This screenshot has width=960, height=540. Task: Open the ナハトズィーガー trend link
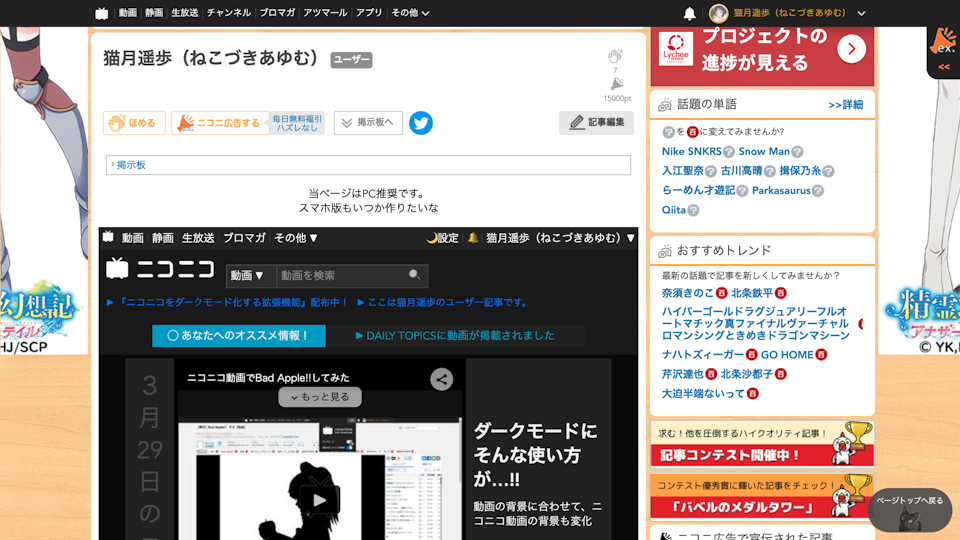coord(703,354)
